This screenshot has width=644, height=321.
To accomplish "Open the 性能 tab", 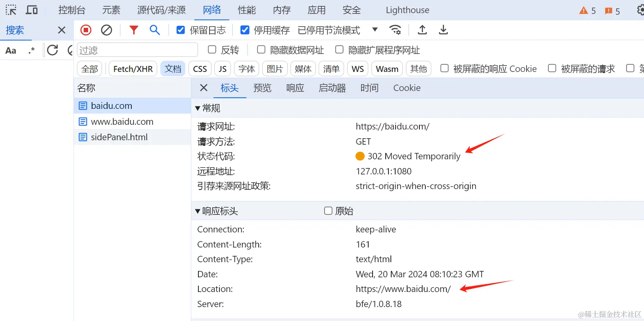I will click(x=247, y=10).
